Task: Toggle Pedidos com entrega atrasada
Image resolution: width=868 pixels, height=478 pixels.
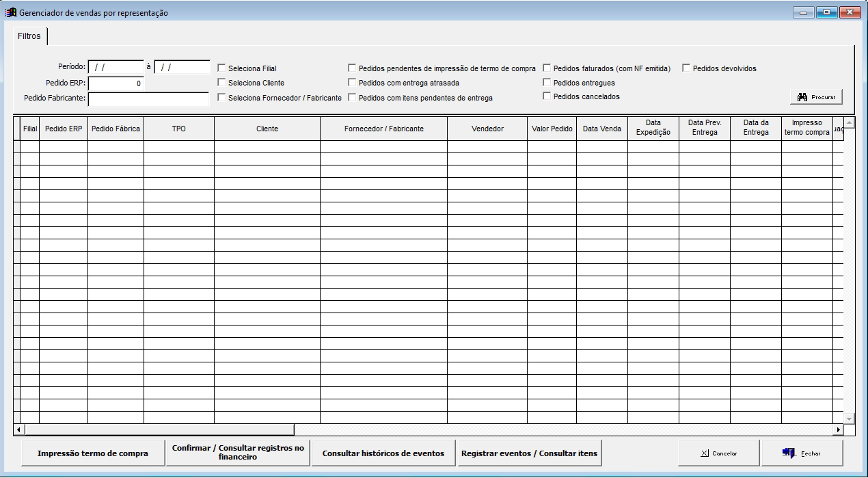Action: click(x=352, y=83)
